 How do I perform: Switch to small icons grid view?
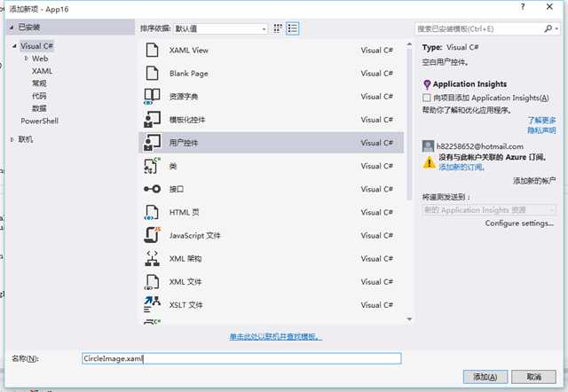coord(278,28)
